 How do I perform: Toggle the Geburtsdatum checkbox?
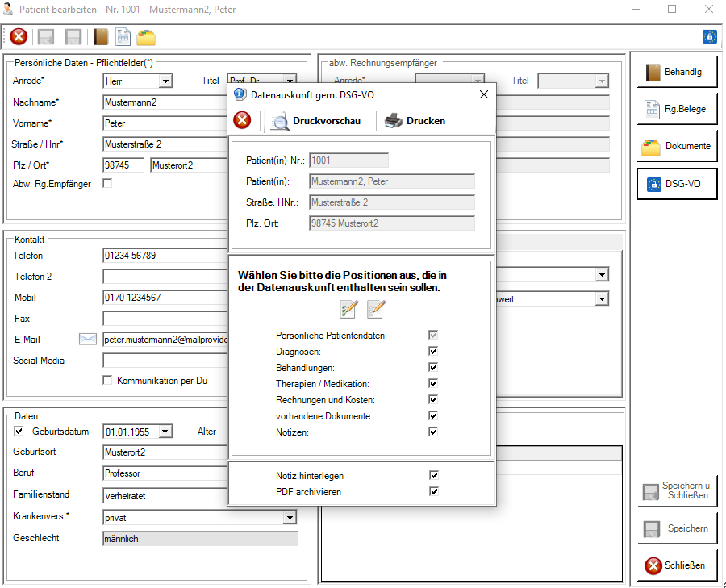pos(19,431)
